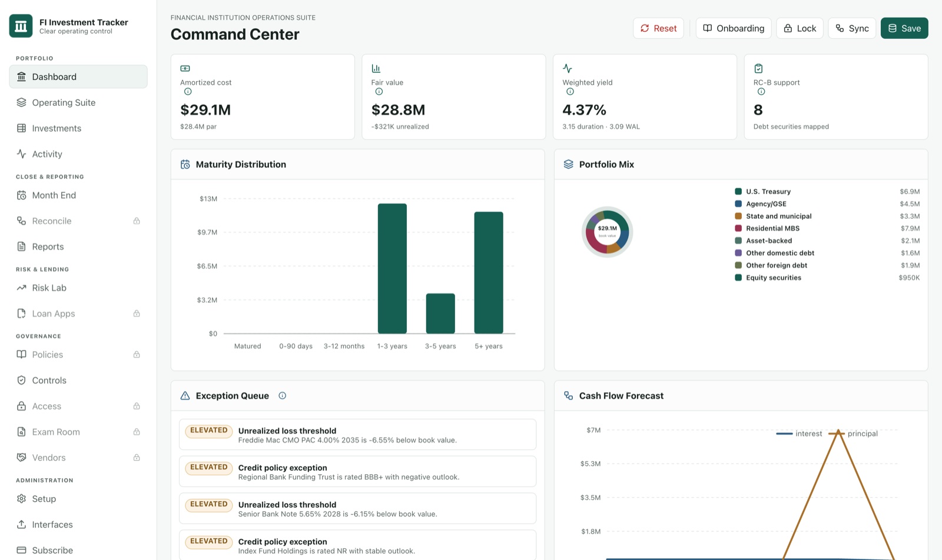
Task: Click the Fair value bar chart icon
Action: pos(376,68)
